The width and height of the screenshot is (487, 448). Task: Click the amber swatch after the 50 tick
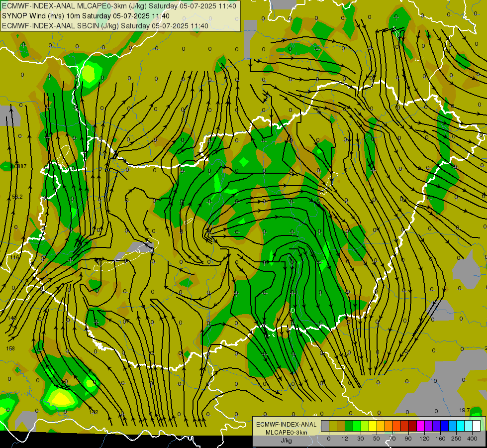tap(381, 426)
